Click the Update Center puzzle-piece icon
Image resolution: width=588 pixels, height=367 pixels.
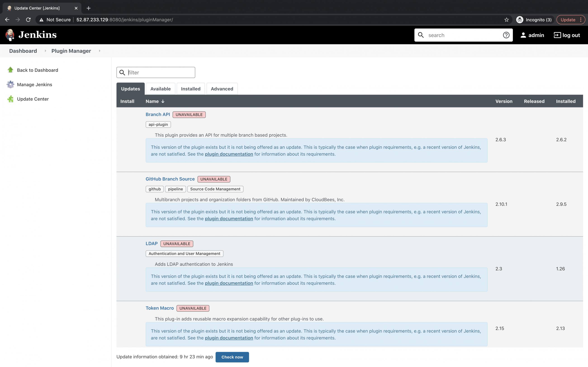[x=10, y=99]
